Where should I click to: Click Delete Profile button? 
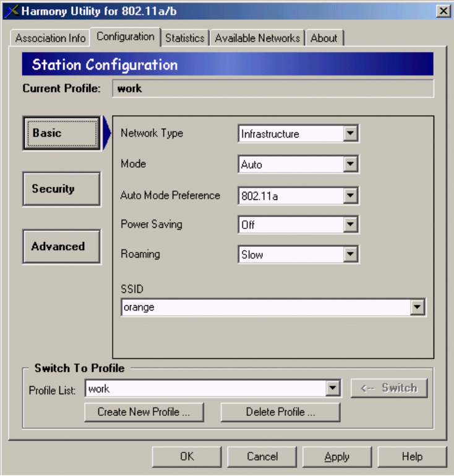(281, 412)
